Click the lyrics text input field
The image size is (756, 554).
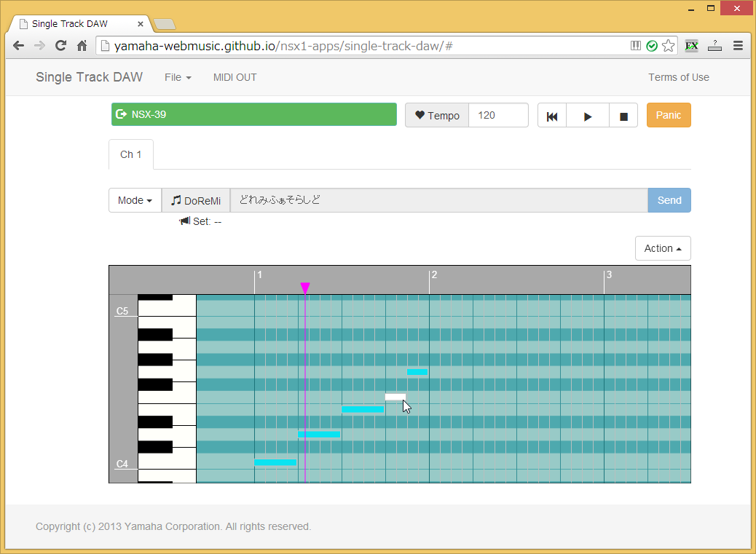tap(438, 200)
